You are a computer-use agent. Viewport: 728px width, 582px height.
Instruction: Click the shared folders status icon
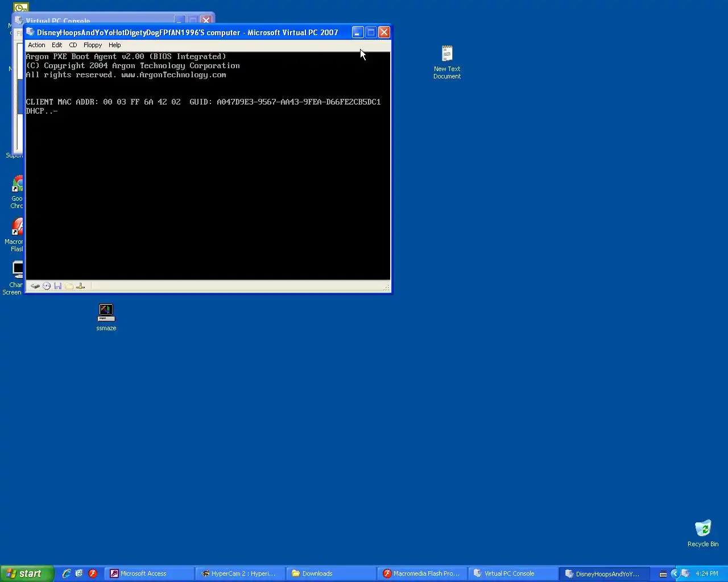[x=69, y=286]
